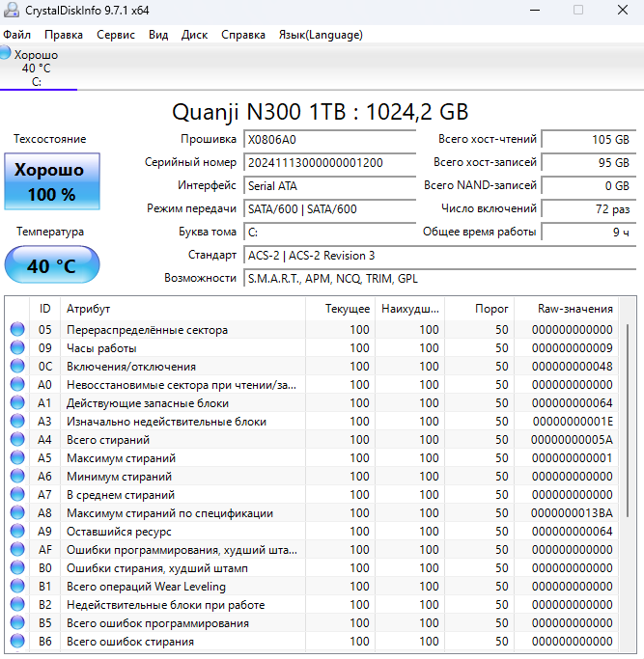Click the CrystalDiskInfo app icon in title bar

coord(12,11)
